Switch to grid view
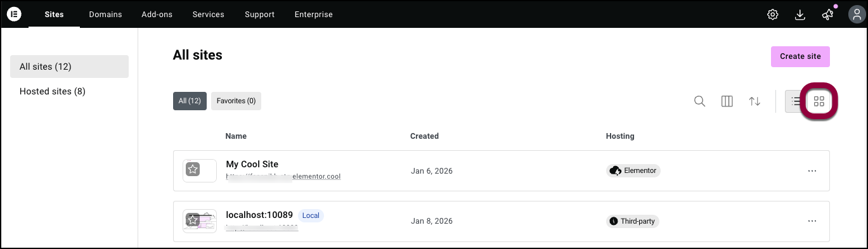This screenshot has height=249, width=868. tap(819, 101)
